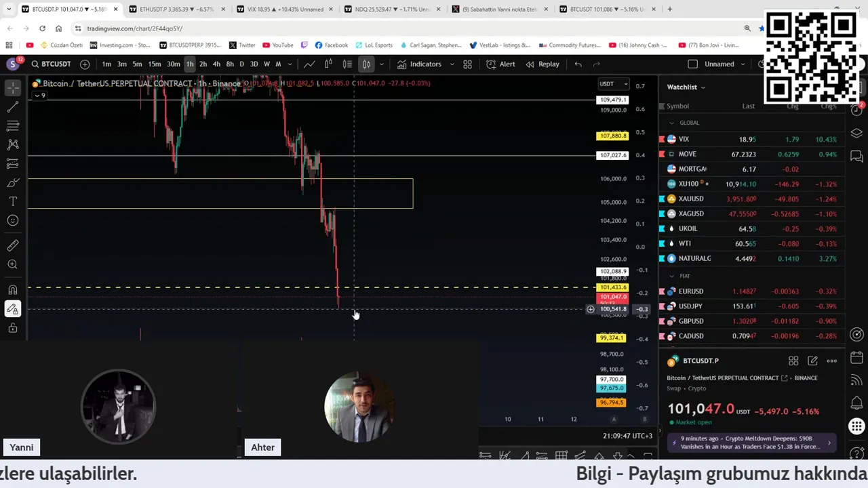Screen dimensions: 868x488
Task: Open symbol details grid icon for BTCUSDT.P
Action: [793, 361]
